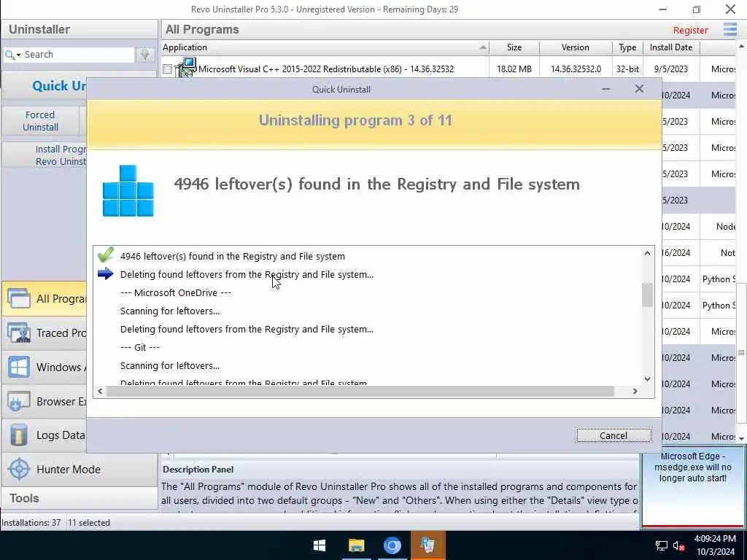Screen dimensions: 747x560
Task: Activate Hunter Mode target icon
Action: tap(19, 469)
